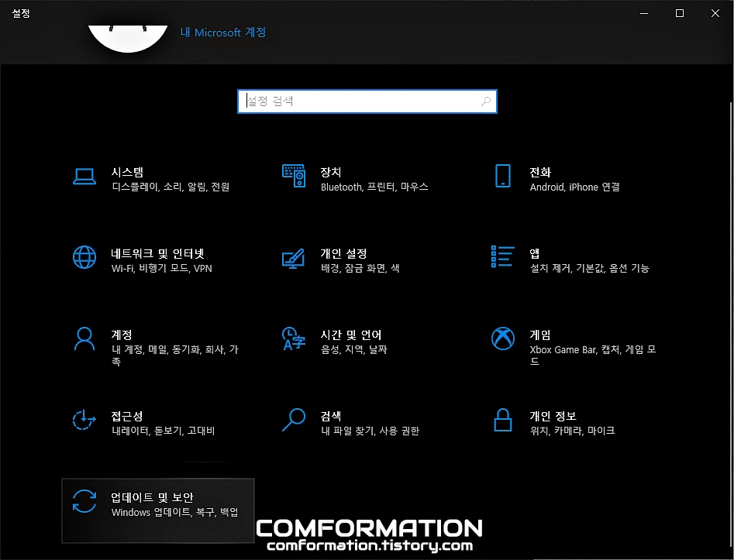Click Android, iPhone 연결 description
Screen dimensions: 734x560
(x=575, y=187)
